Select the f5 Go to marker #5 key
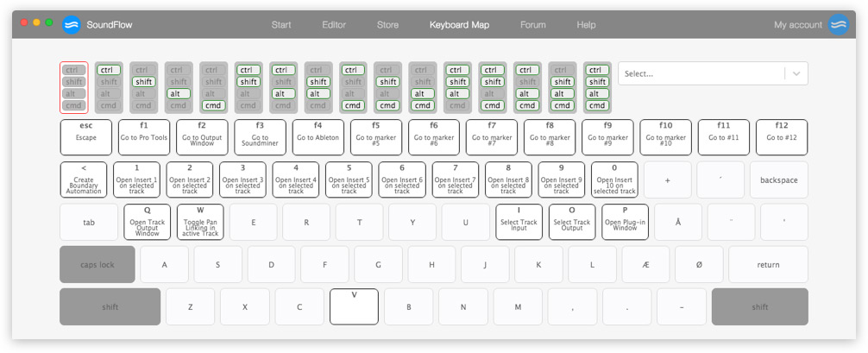868x353 pixels. point(376,137)
